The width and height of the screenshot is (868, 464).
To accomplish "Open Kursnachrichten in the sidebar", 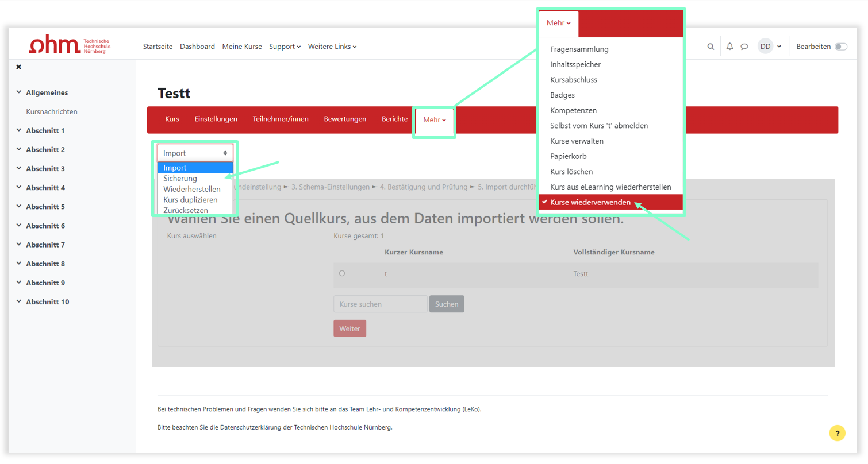I will (52, 112).
